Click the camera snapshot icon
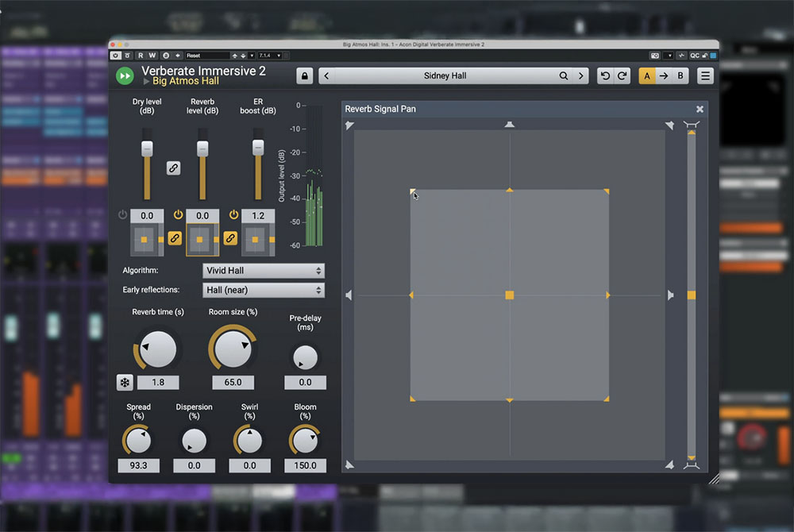The image size is (794, 532). point(655,56)
